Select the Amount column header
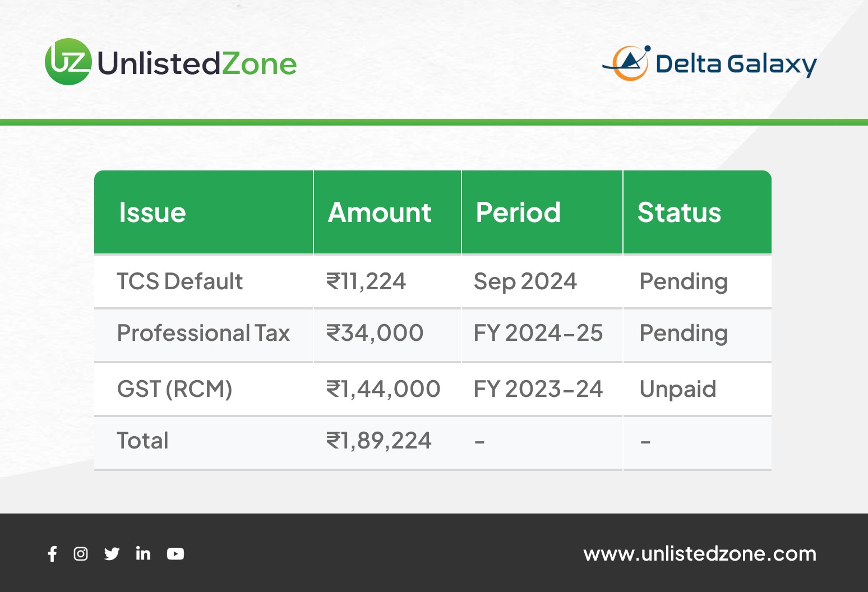This screenshot has height=592, width=868. (380, 212)
